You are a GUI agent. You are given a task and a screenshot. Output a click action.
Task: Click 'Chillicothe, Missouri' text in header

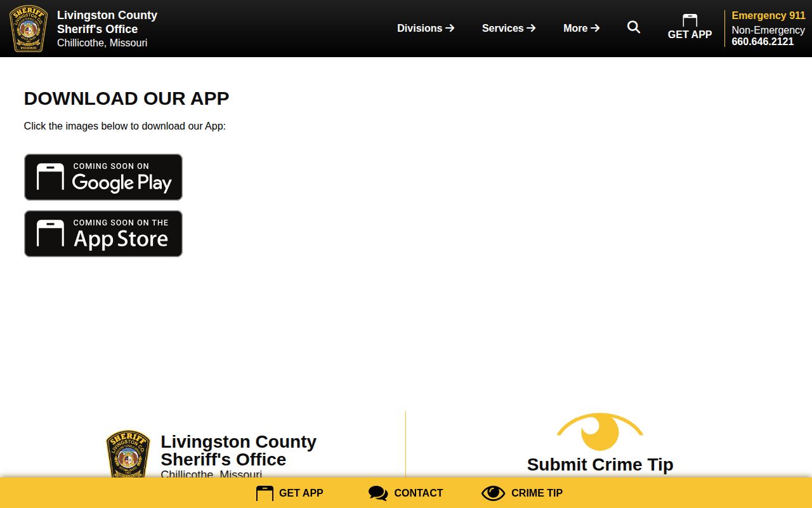(x=102, y=43)
